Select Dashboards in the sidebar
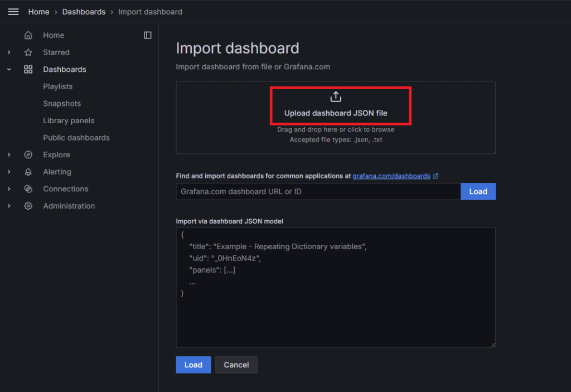This screenshot has height=392, width=571. coord(65,69)
